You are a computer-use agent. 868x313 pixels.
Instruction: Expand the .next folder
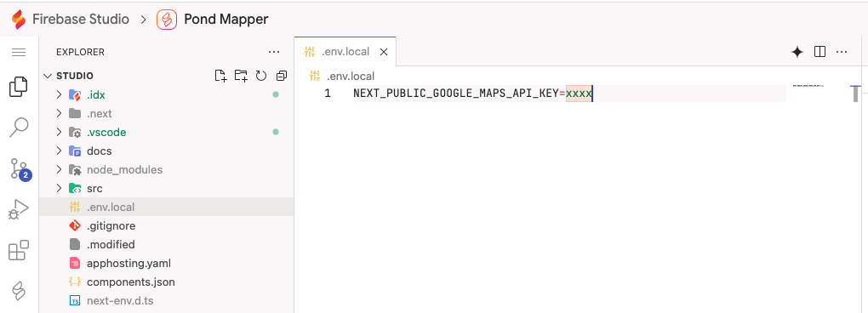point(60,113)
